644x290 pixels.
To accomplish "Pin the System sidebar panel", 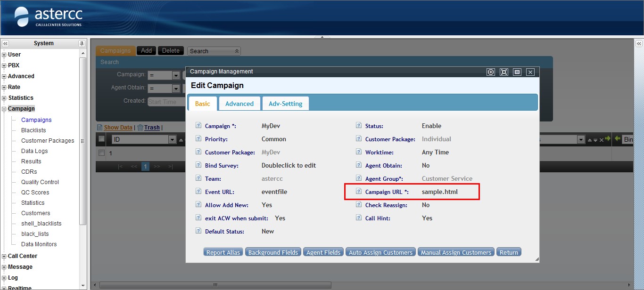I will pyautogui.click(x=82, y=43).
